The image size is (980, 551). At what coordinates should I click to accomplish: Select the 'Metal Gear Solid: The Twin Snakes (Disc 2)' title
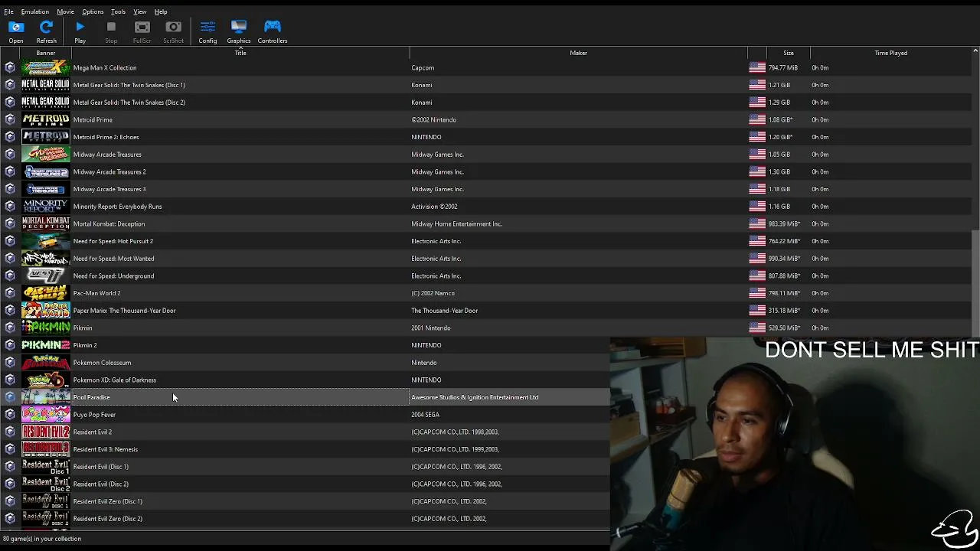tap(129, 103)
